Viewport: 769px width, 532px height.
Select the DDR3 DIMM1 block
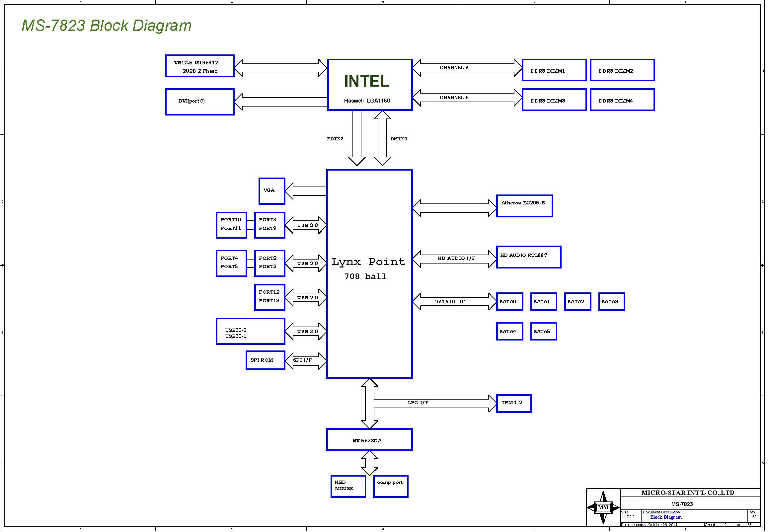pos(554,70)
